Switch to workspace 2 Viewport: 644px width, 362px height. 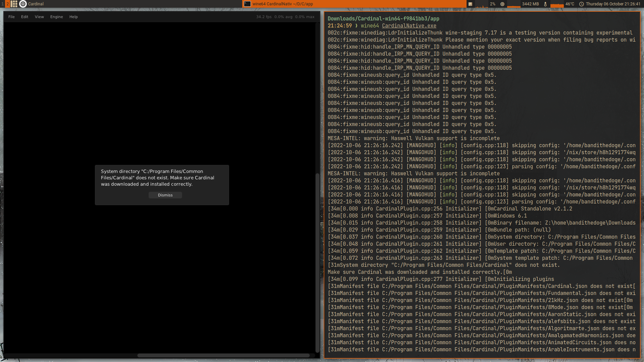tap(7, 4)
